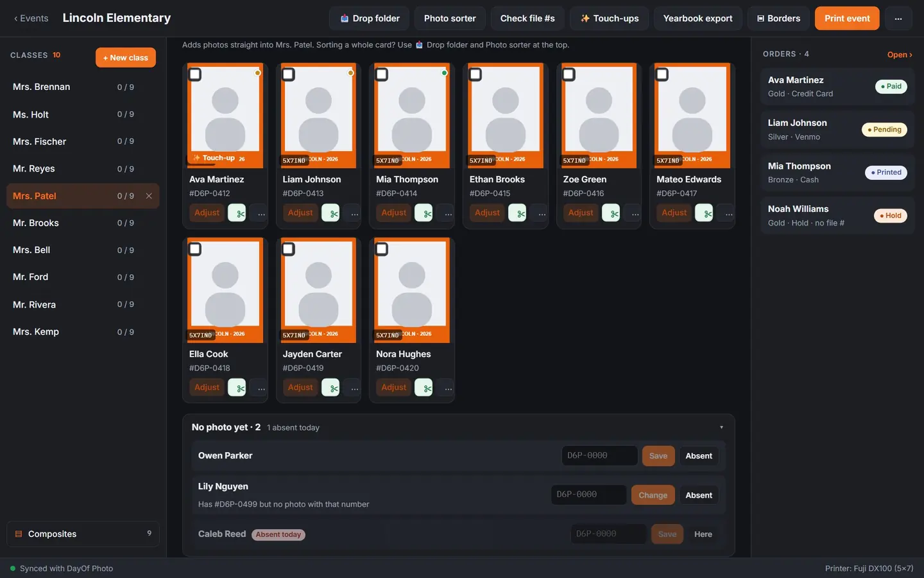Go back to Events
This screenshot has height=578, width=924.
click(31, 19)
